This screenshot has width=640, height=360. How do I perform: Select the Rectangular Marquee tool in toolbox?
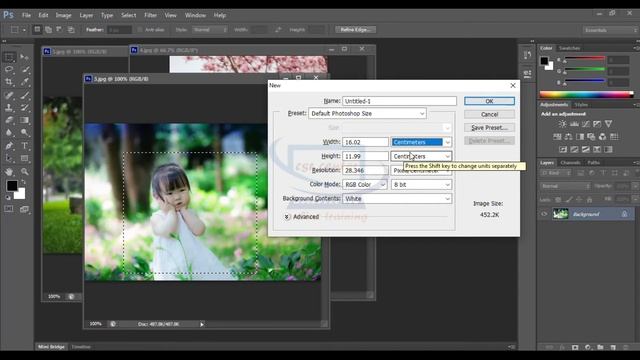[9, 58]
